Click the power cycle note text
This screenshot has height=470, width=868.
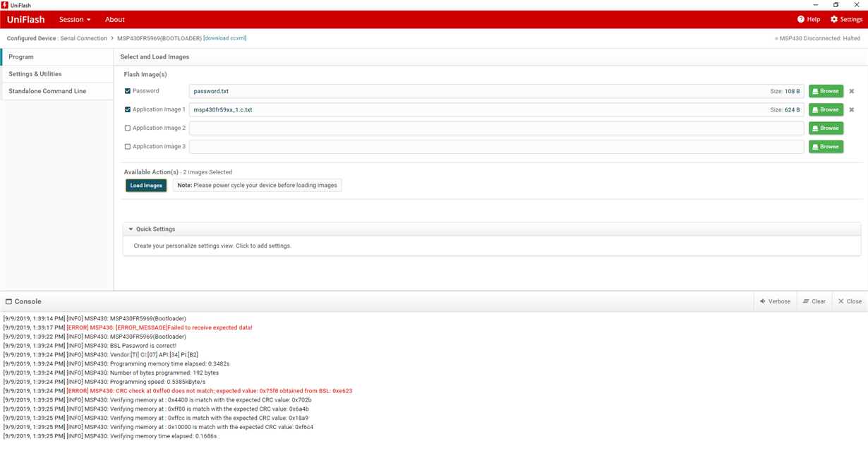257,185
